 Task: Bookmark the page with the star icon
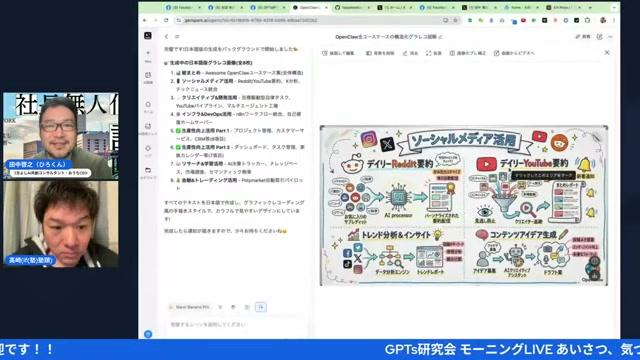click(456, 20)
